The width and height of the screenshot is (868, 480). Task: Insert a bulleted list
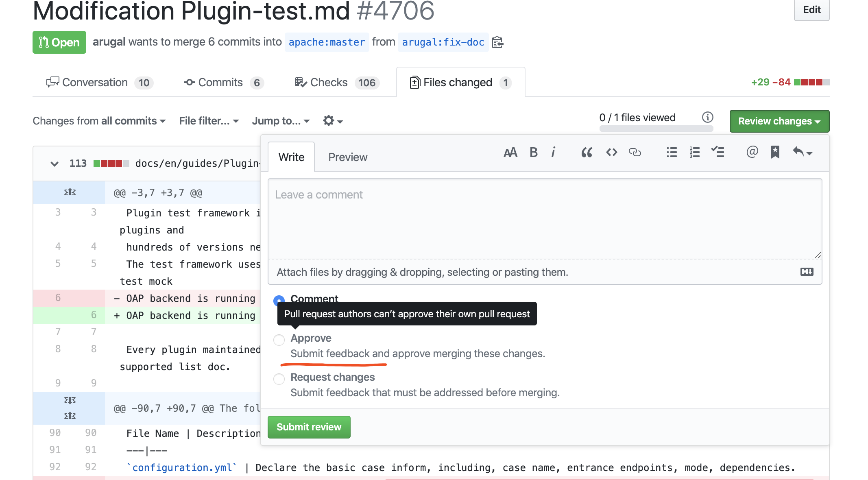(x=672, y=153)
